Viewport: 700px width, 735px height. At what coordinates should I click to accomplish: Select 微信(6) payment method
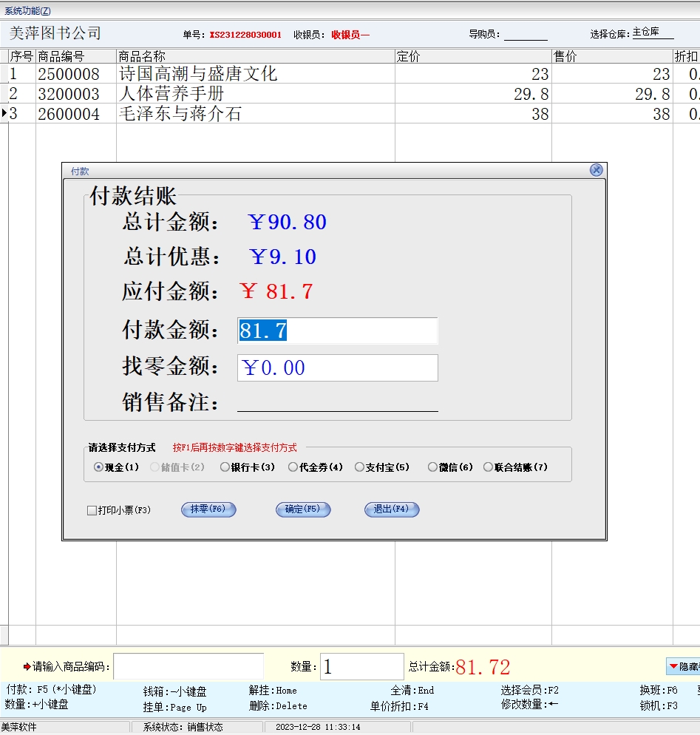433,467
